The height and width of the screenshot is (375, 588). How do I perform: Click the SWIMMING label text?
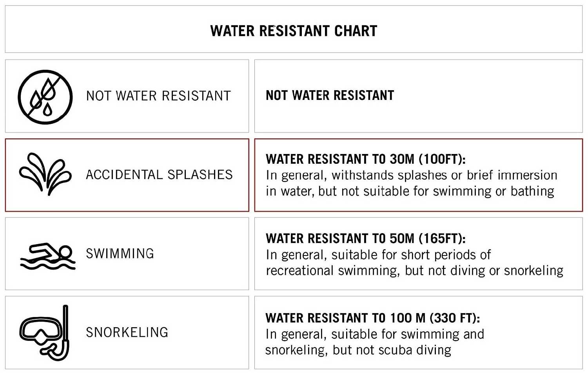tap(120, 254)
